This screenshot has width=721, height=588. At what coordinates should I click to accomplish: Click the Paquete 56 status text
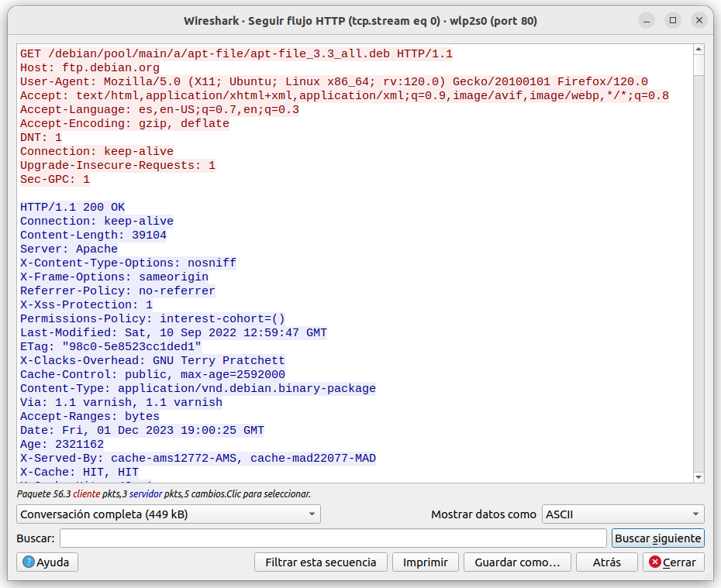[164, 493]
